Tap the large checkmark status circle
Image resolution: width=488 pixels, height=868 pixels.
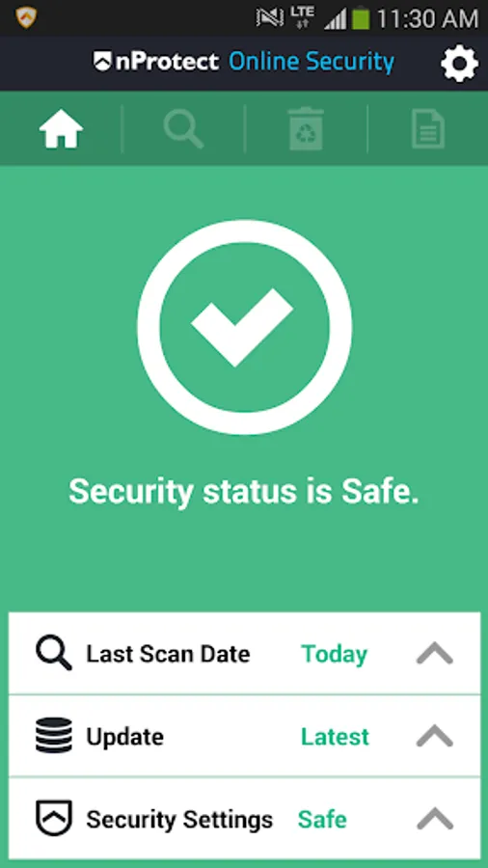pyautogui.click(x=244, y=327)
